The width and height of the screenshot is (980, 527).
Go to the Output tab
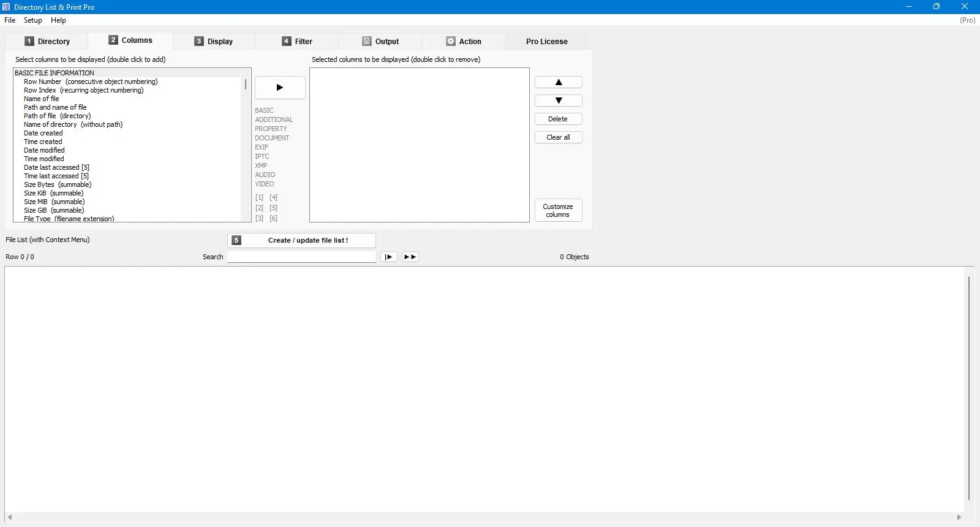(x=380, y=41)
